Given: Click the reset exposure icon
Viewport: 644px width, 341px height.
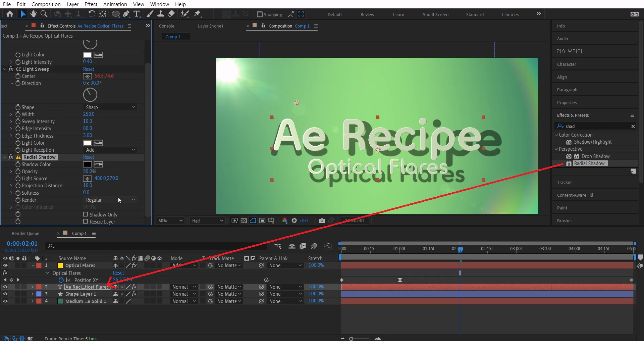Looking at the screenshot, I should pos(294,221).
